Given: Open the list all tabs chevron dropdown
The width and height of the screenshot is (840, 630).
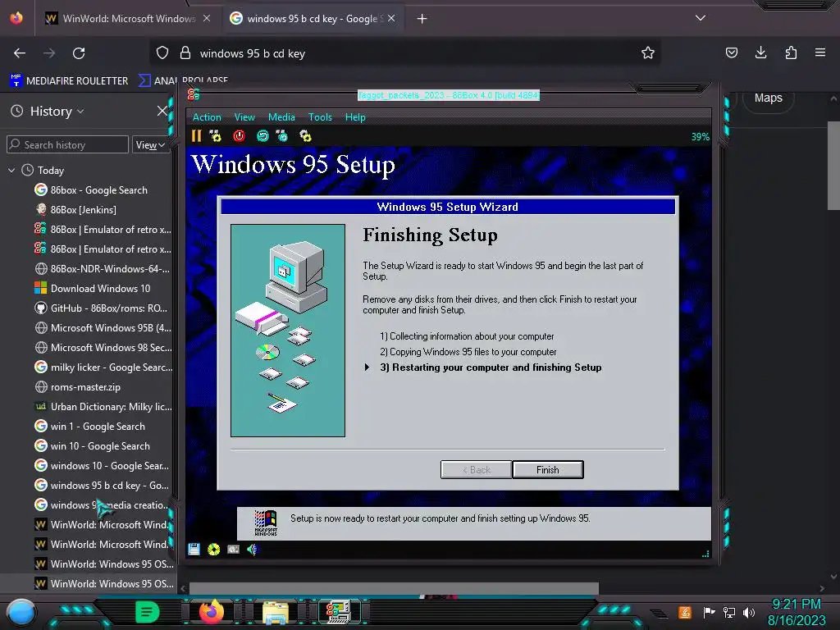Looking at the screenshot, I should coord(701,18).
